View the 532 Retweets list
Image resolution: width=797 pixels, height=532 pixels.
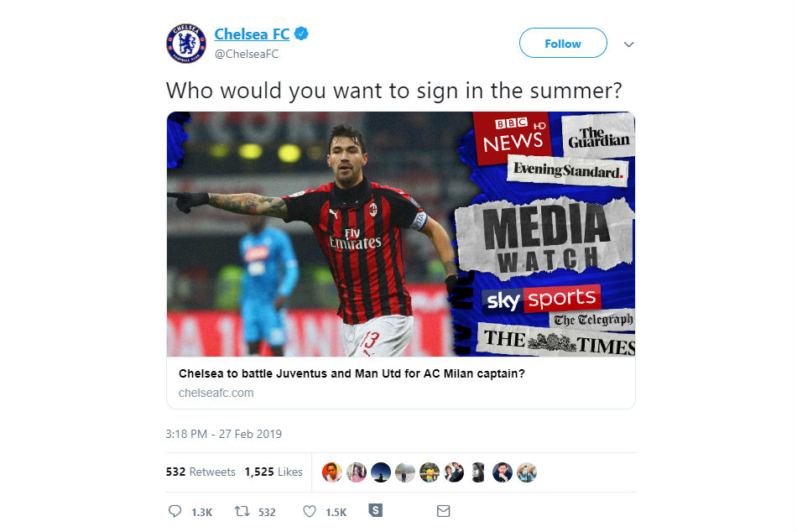[x=201, y=472]
